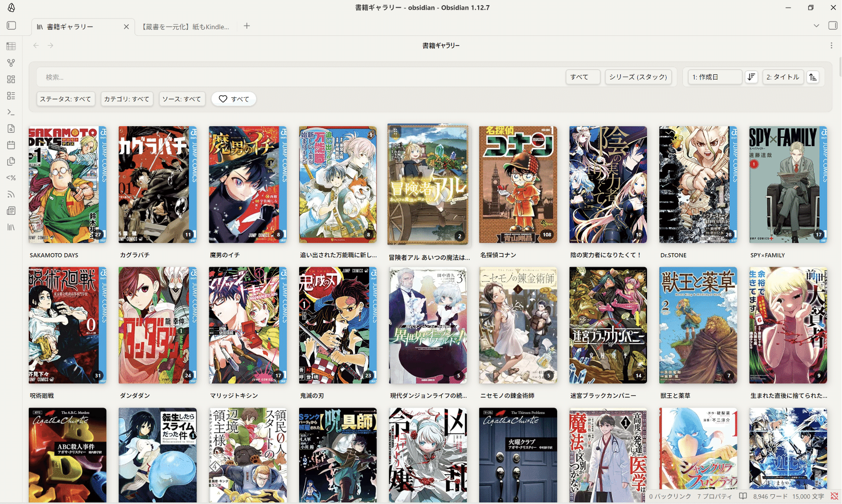Click the sync status icon in status bar
Viewport: 842px width, 504px height.
click(834, 496)
